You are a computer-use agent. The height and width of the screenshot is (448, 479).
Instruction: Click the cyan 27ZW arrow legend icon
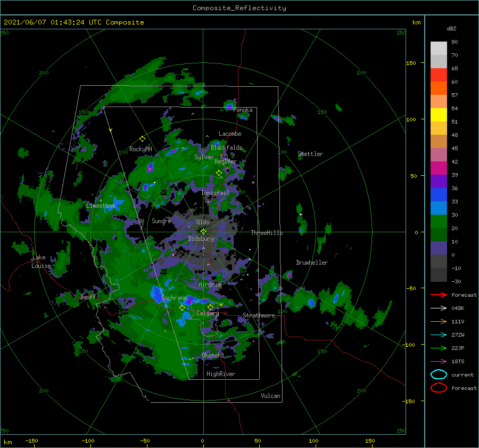439,335
